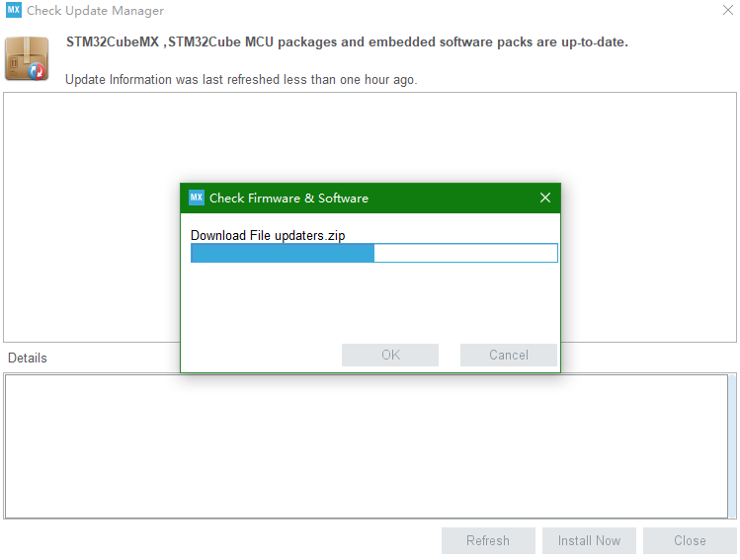This screenshot has width=740, height=560.
Task: Click the Install Now button
Action: pos(589,540)
